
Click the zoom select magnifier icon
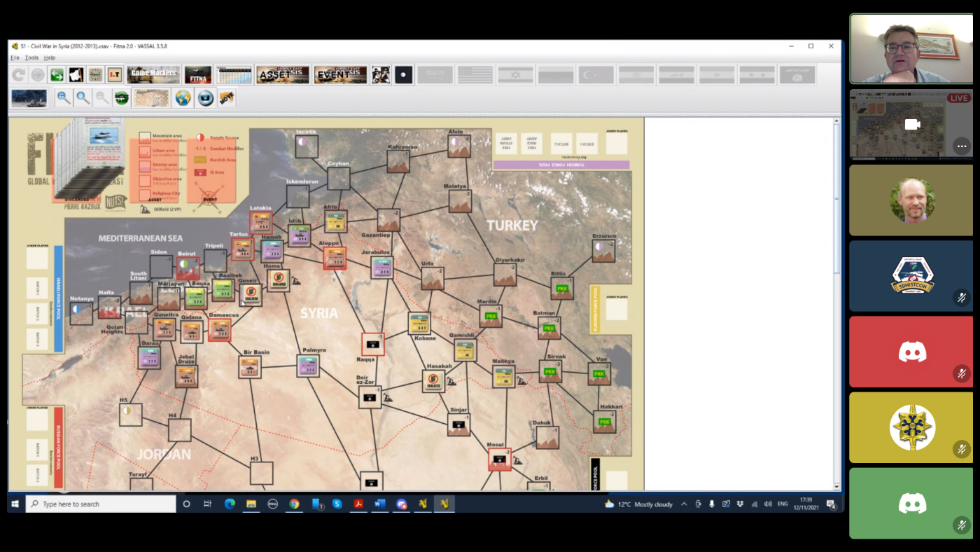[83, 98]
